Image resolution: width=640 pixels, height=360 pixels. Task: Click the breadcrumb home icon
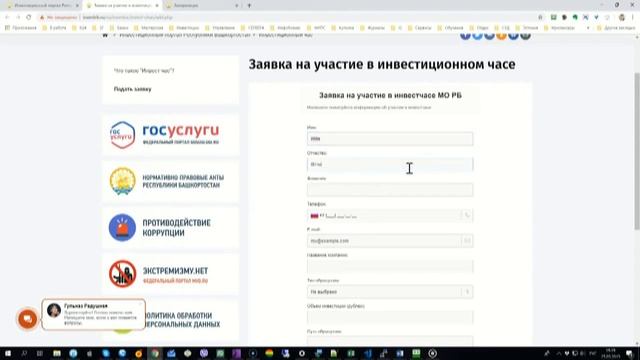click(x=105, y=36)
